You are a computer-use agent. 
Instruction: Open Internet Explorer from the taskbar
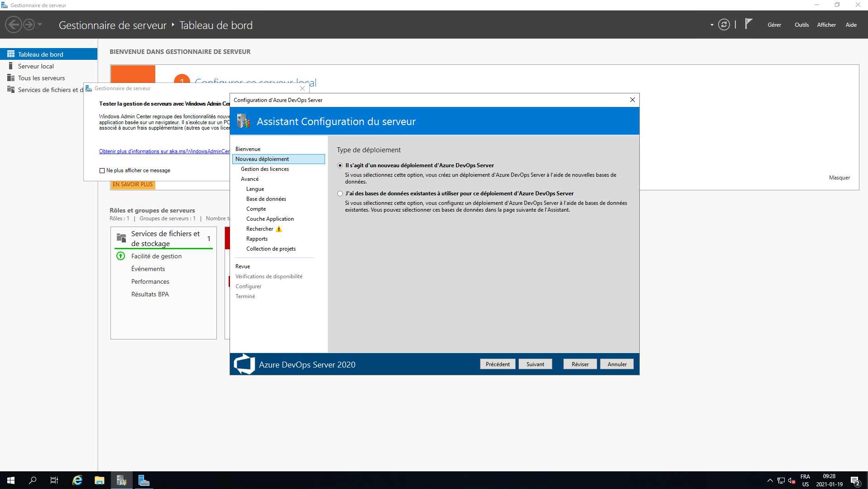[77, 480]
